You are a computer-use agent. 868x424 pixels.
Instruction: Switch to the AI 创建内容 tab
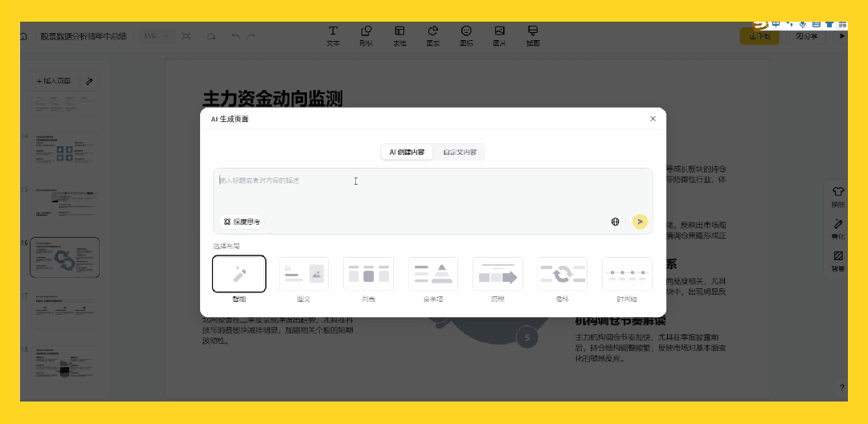(x=407, y=152)
